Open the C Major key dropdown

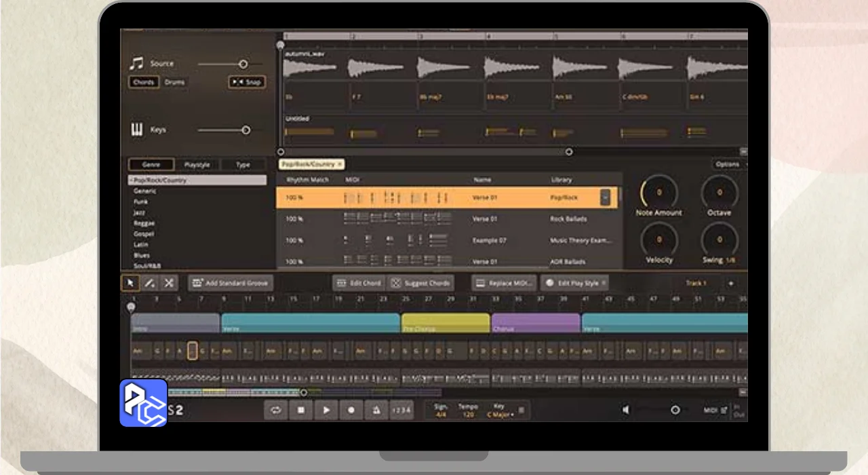coord(500,415)
